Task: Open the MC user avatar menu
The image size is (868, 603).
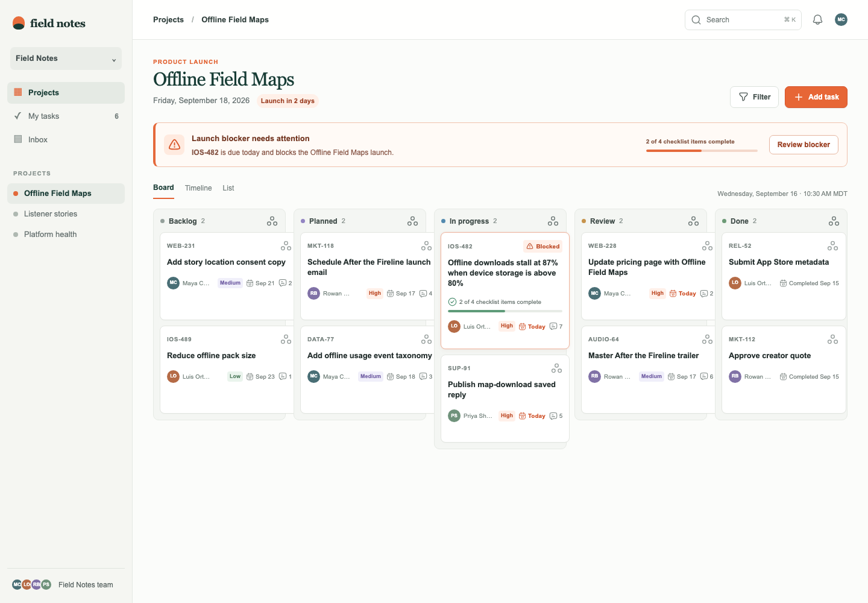Action: point(841,20)
